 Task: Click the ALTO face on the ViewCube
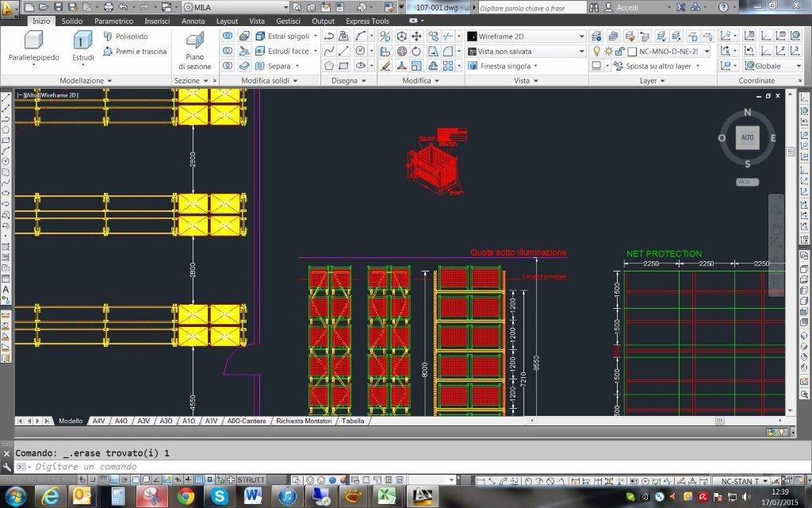[747, 137]
